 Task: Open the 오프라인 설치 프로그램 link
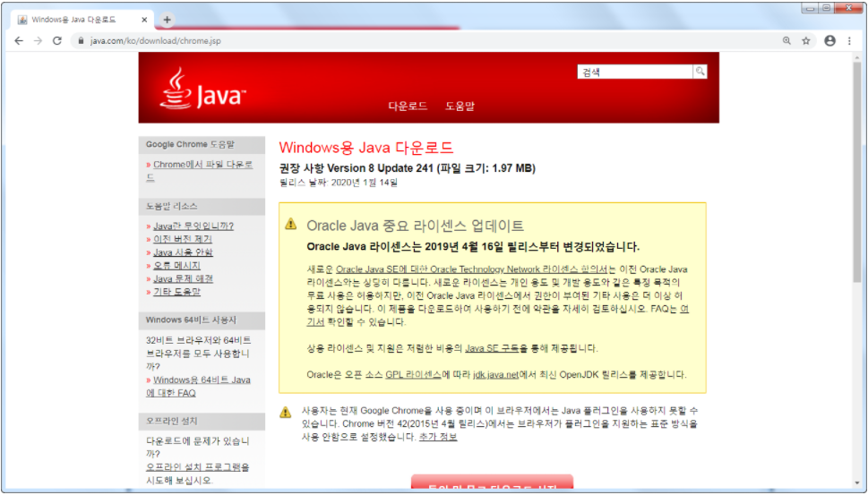tap(193, 467)
